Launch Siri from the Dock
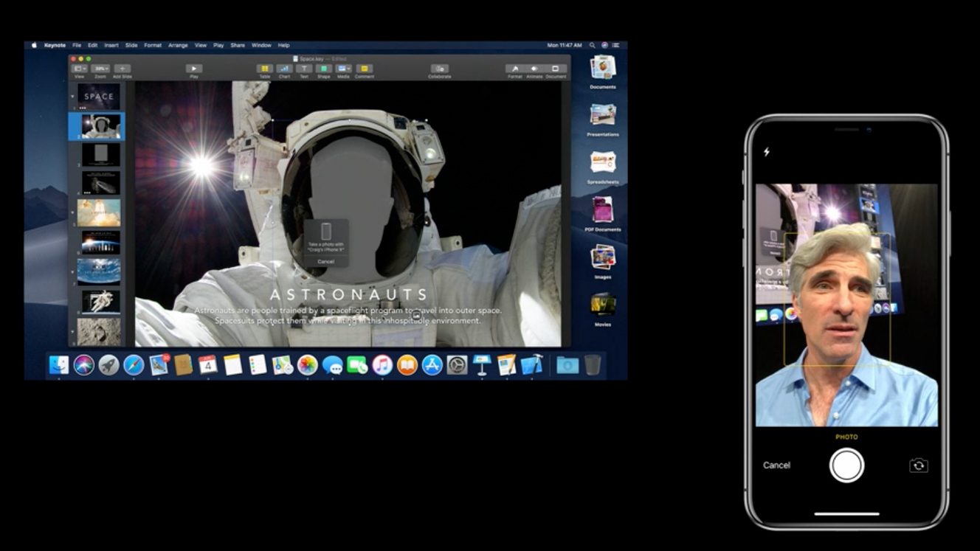The height and width of the screenshot is (551, 980). click(x=84, y=364)
